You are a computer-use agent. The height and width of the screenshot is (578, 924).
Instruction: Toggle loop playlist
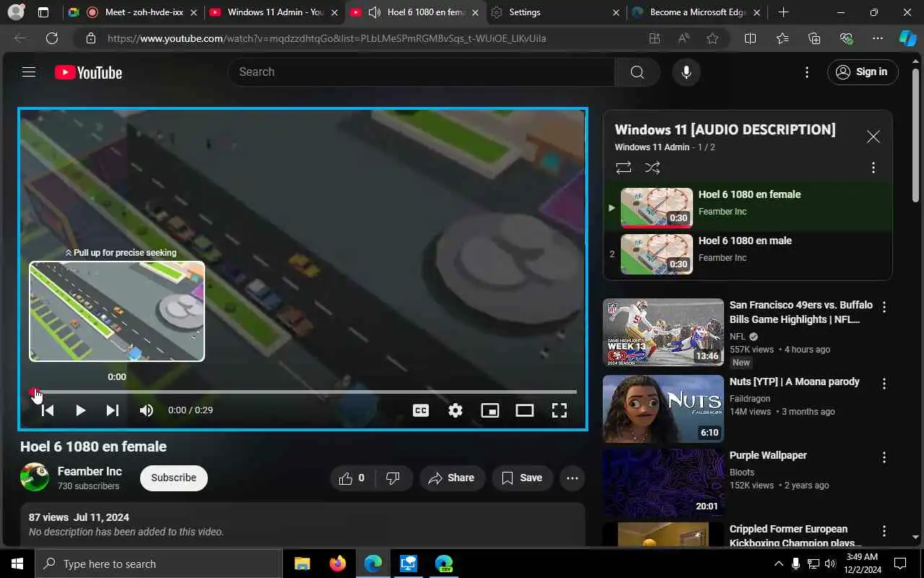[x=624, y=168]
